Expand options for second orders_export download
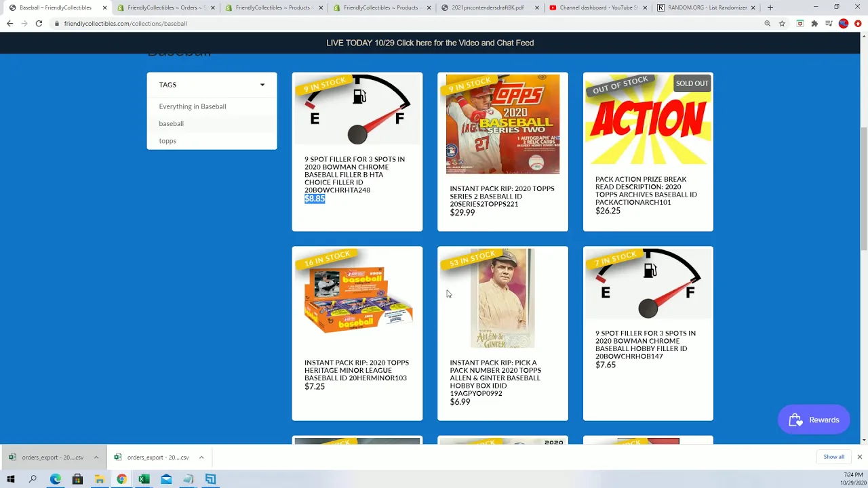The image size is (868, 488). 201,457
